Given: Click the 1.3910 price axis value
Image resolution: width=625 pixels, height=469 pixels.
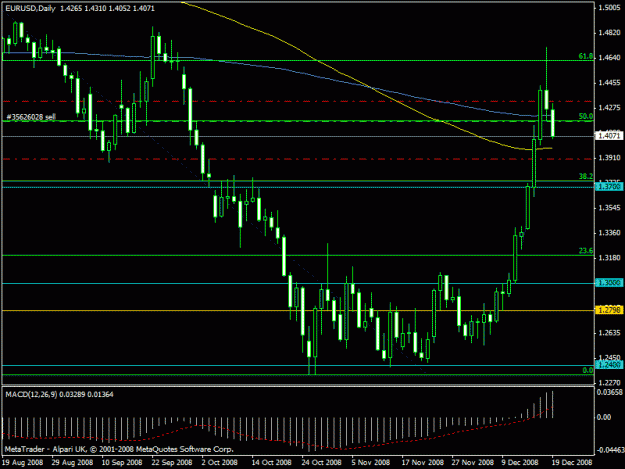Looking at the screenshot, I should coord(609,158).
